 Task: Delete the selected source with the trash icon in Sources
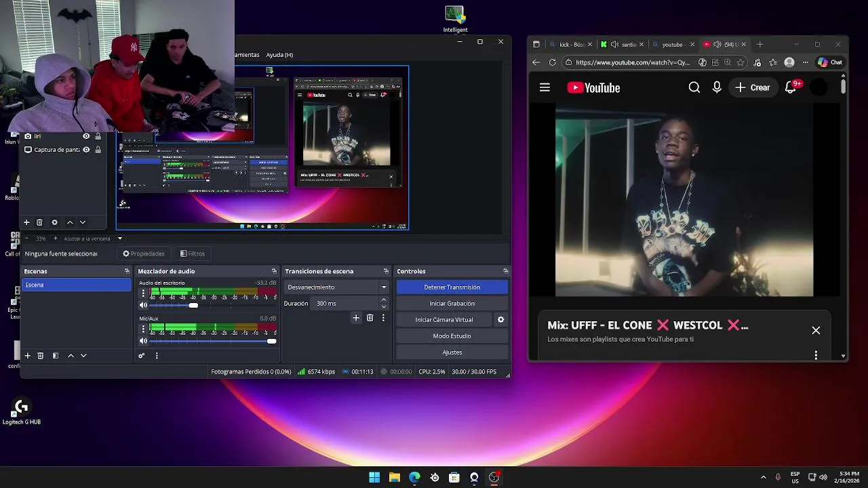[x=39, y=222]
